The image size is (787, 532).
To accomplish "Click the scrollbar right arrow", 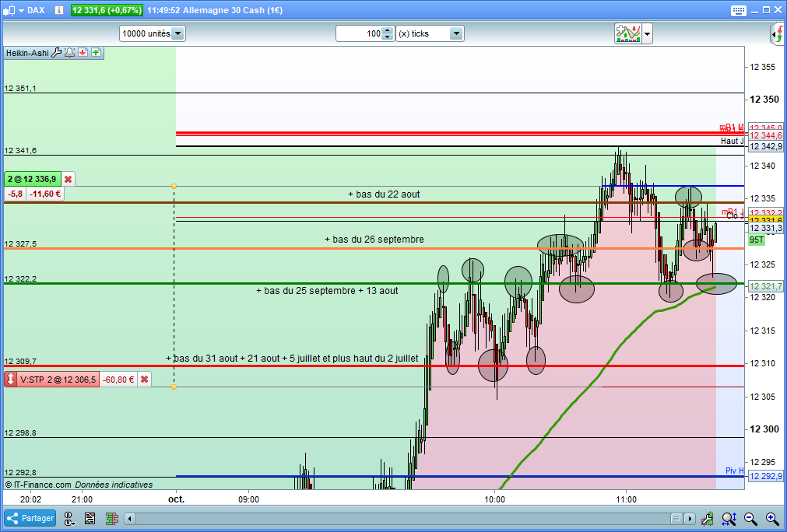I will click(x=690, y=519).
